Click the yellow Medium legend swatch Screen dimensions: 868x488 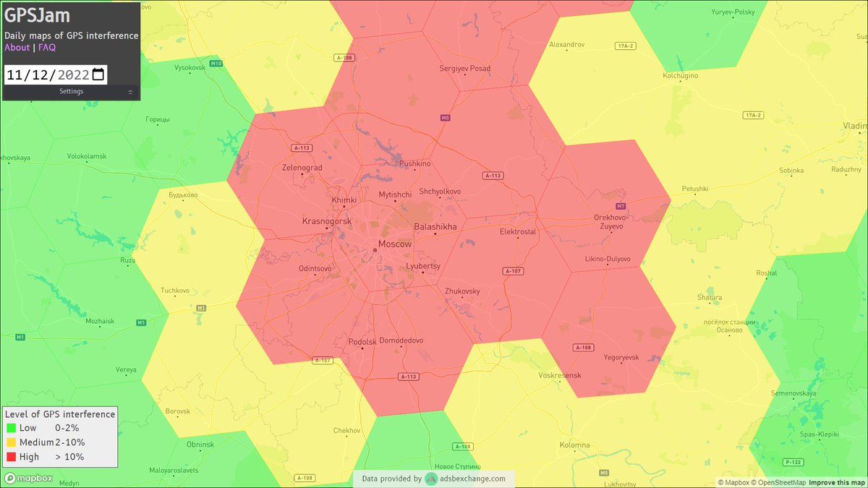point(11,442)
